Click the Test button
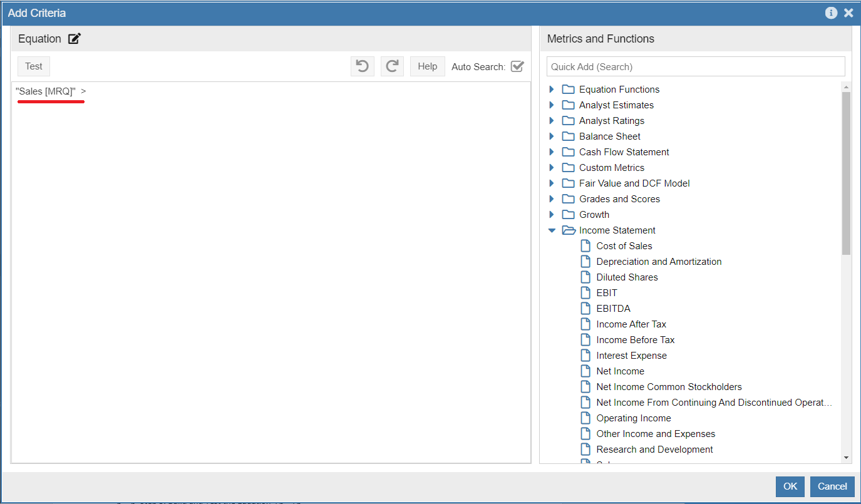This screenshot has width=861, height=504. (x=34, y=66)
